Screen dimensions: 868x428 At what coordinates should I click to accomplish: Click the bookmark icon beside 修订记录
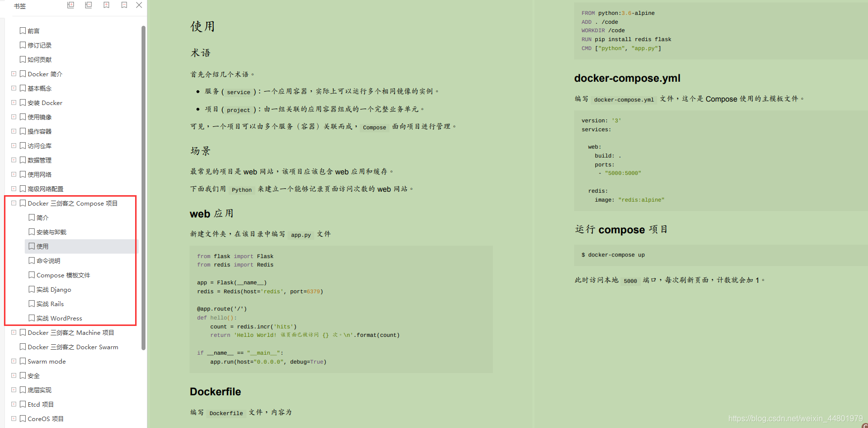[x=23, y=45]
